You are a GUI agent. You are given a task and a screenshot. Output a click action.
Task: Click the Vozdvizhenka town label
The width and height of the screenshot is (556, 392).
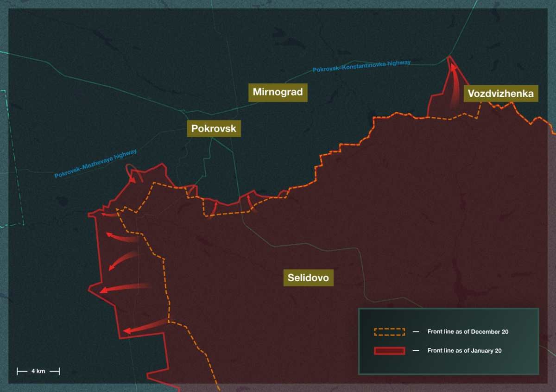coord(500,94)
